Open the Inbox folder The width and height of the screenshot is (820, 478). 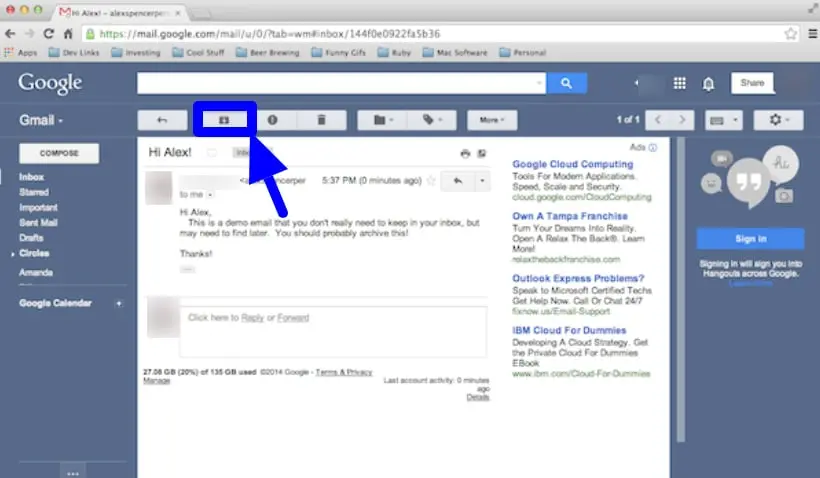point(31,177)
